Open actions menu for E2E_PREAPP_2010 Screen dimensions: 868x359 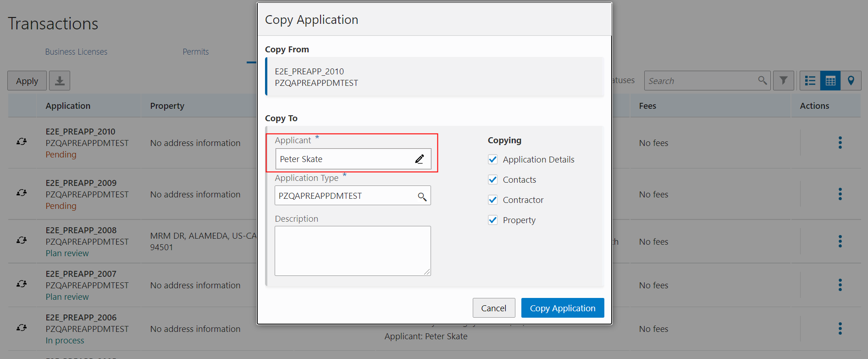(840, 143)
